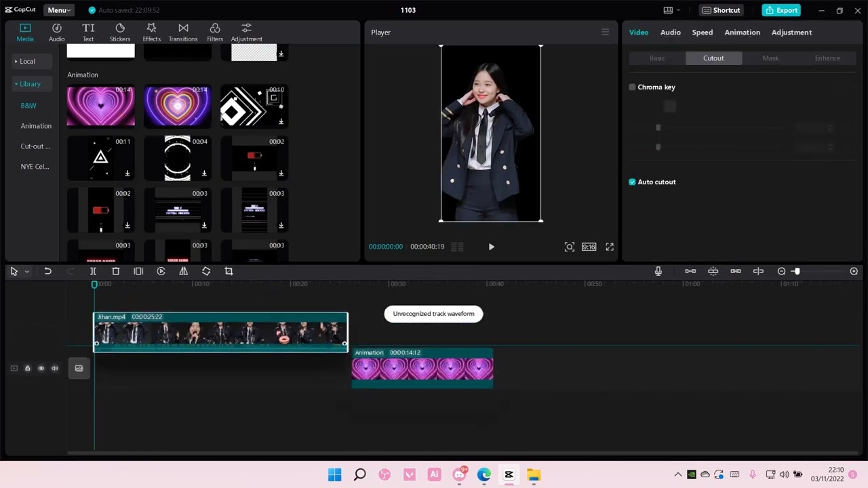Click the Export button
Image resolution: width=868 pixels, height=488 pixels.
781,10
